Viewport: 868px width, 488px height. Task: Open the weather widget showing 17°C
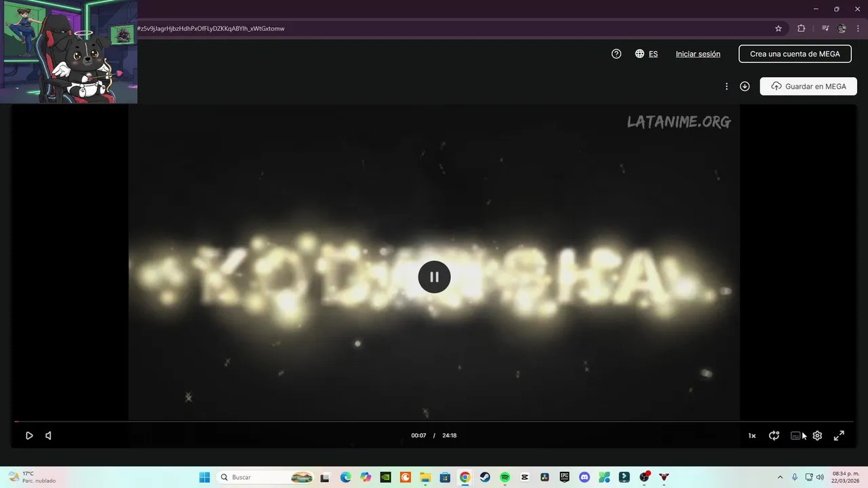click(33, 477)
